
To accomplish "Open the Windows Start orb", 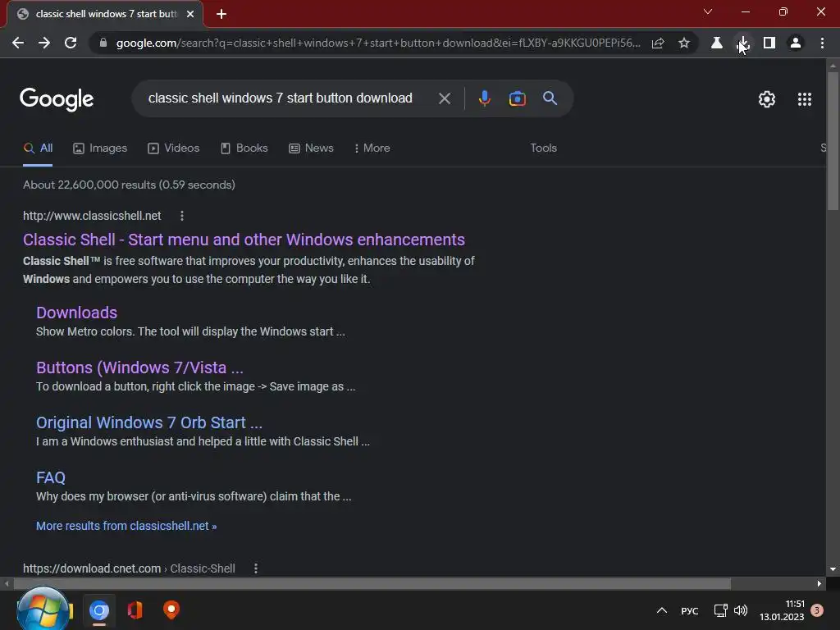I will pyautogui.click(x=43, y=609).
